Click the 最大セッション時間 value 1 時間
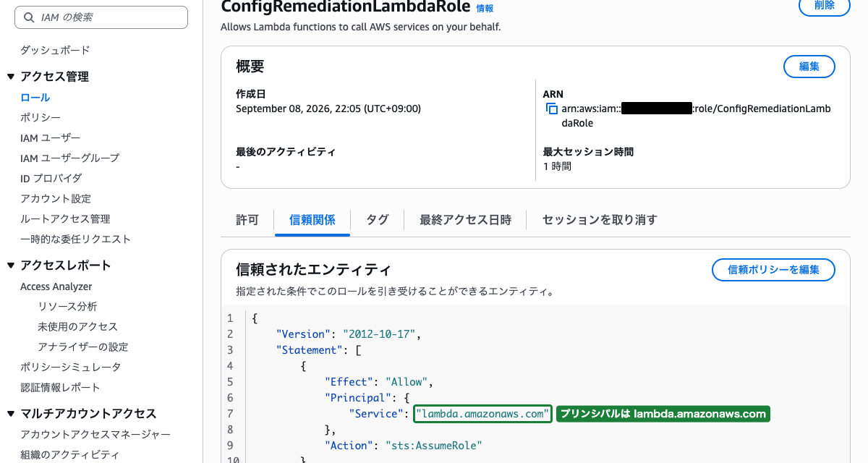The image size is (868, 463). (x=557, y=166)
